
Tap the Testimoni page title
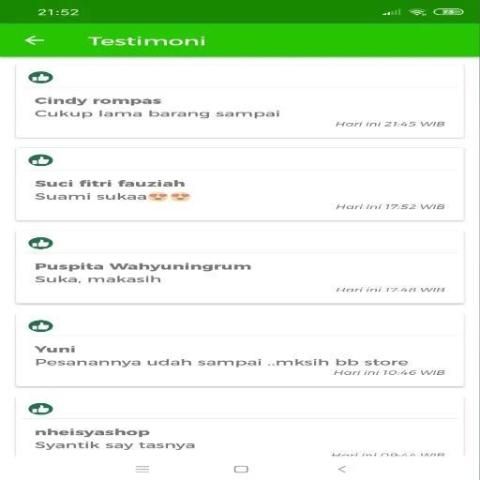click(x=147, y=41)
